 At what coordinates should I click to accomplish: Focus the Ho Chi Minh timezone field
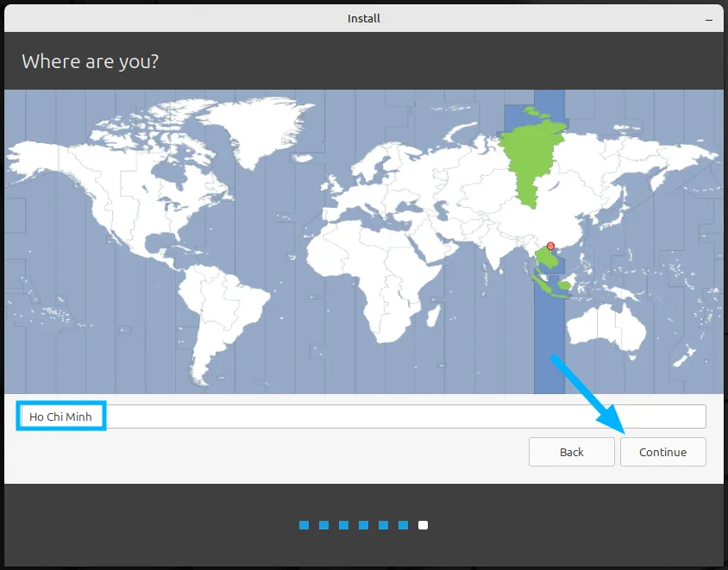point(363,417)
